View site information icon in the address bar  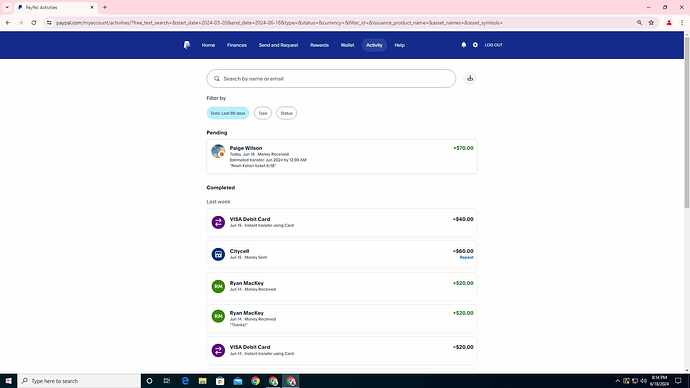click(49, 22)
